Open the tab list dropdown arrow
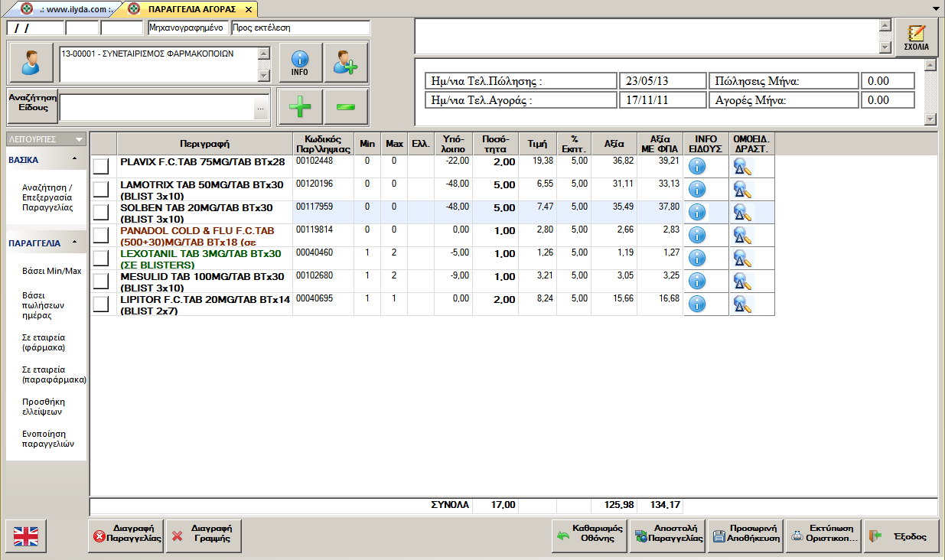The width and height of the screenshot is (945, 560). coord(937,8)
